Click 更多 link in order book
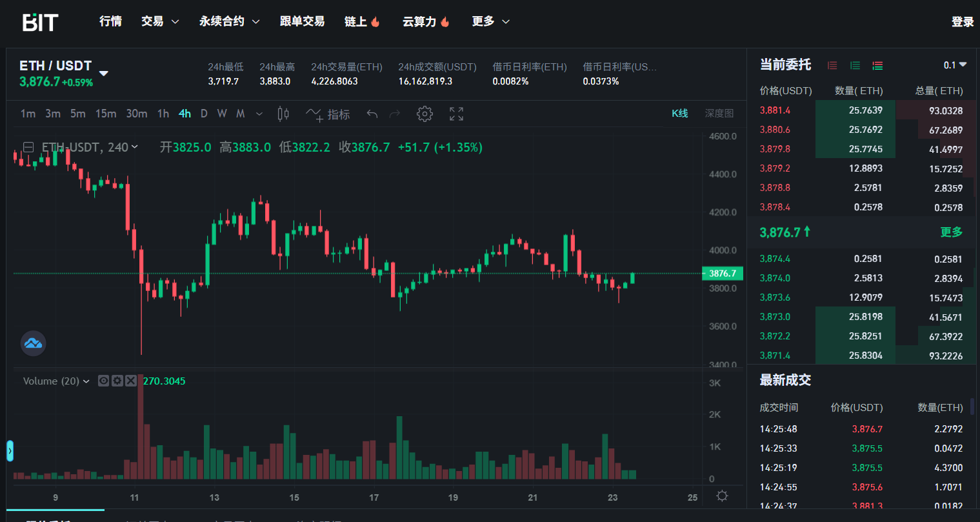The image size is (980, 522). click(951, 232)
